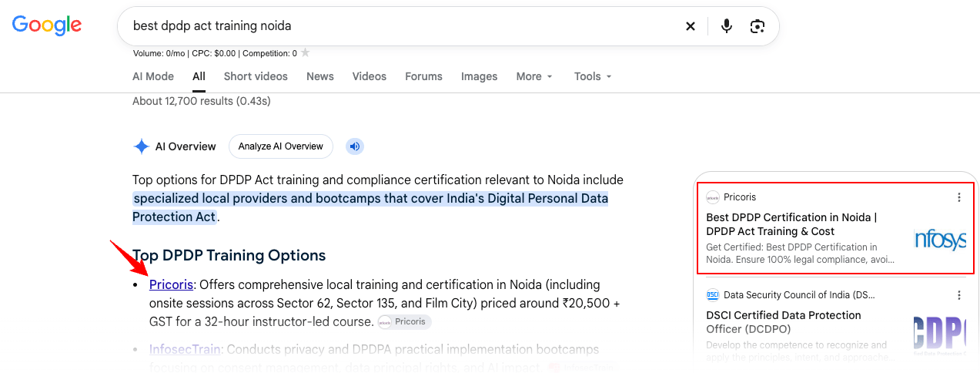
Task: Clear the search query with X icon
Action: (x=691, y=26)
